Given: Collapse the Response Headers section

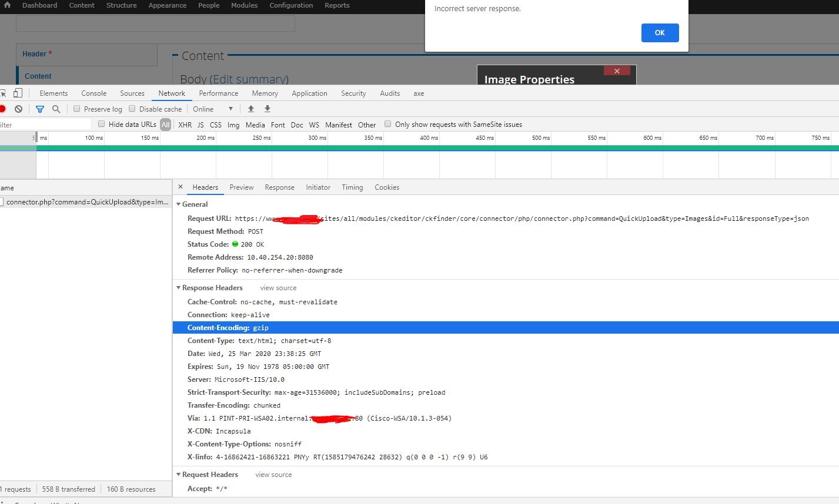Looking at the screenshot, I should (x=179, y=288).
